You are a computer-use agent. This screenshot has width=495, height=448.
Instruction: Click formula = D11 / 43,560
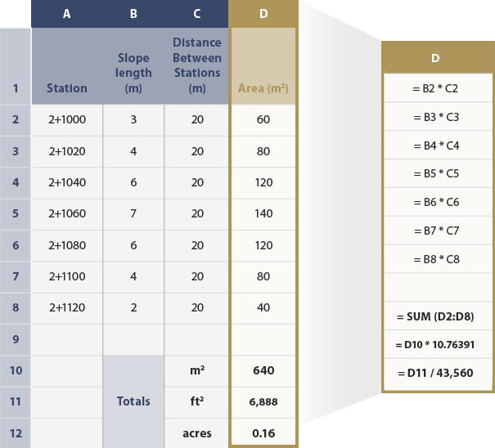coord(438,374)
